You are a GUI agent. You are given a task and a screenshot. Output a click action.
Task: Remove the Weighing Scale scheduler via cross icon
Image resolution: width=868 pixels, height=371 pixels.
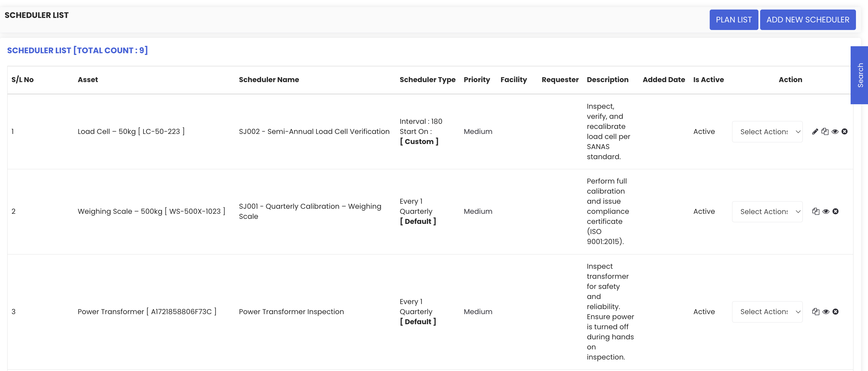click(836, 211)
